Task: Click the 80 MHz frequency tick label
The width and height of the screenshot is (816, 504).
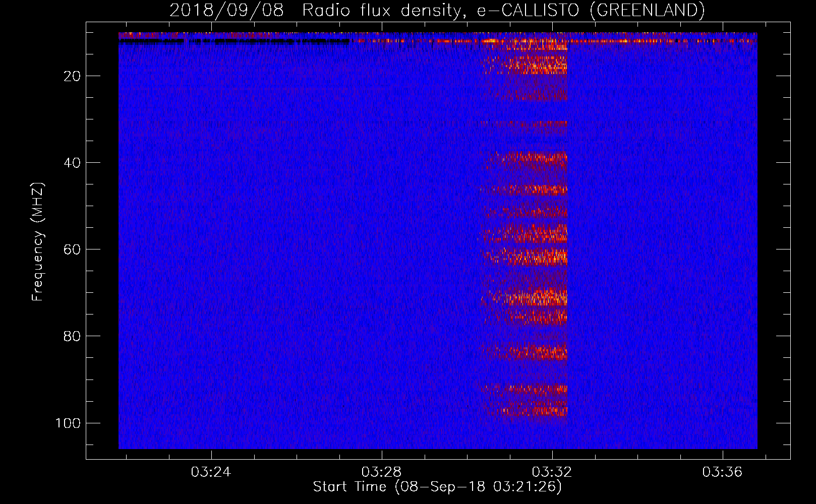Action: (x=73, y=336)
